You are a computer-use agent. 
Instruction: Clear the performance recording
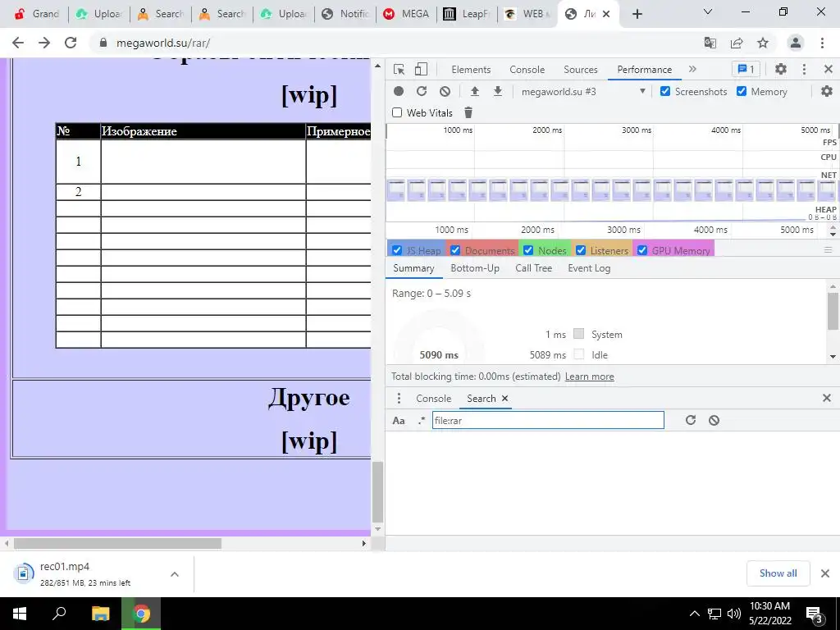coord(445,91)
